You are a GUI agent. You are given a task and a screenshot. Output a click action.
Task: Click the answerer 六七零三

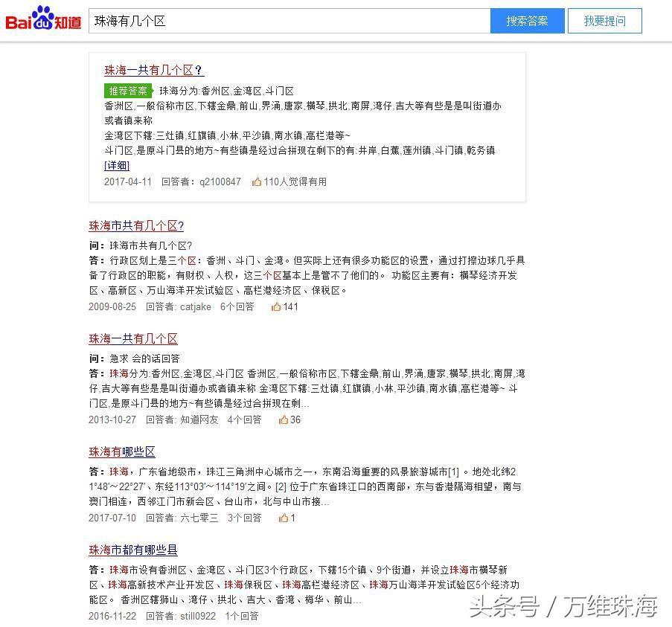[x=199, y=518]
